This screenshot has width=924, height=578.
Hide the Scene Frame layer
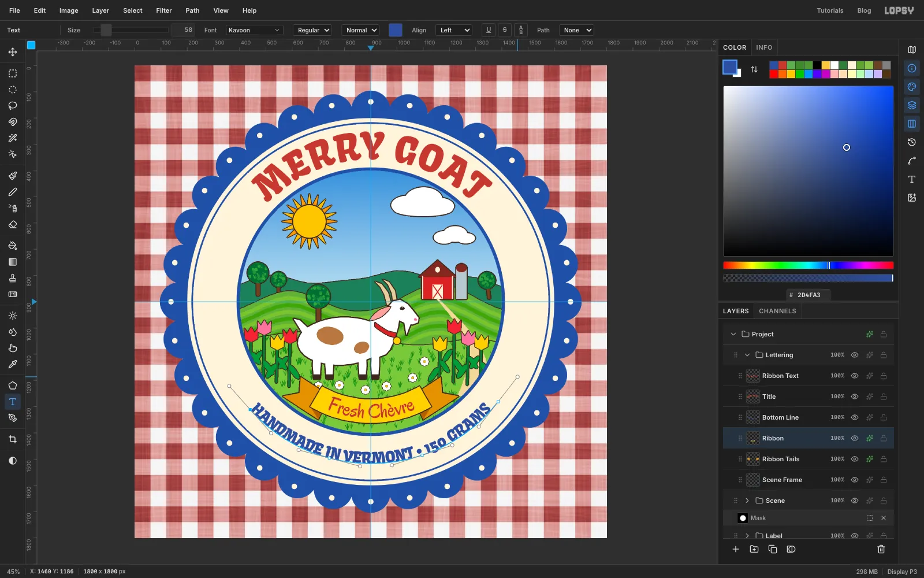click(855, 480)
